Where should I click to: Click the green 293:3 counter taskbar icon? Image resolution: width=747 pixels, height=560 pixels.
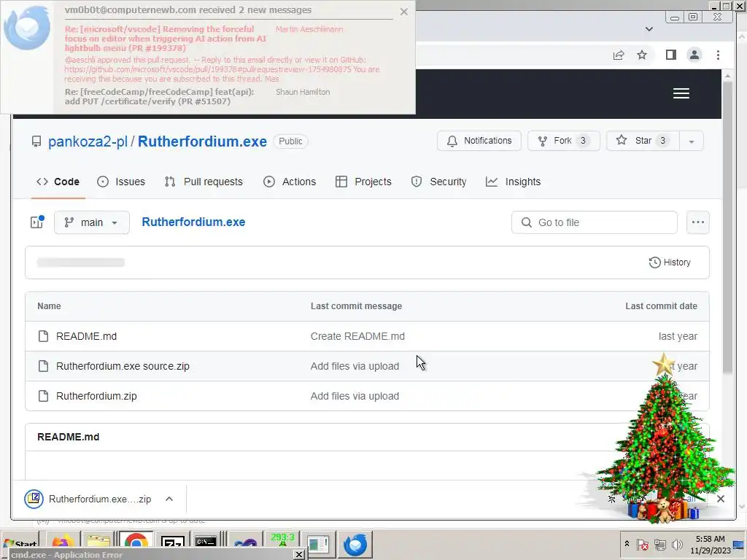[x=282, y=542]
